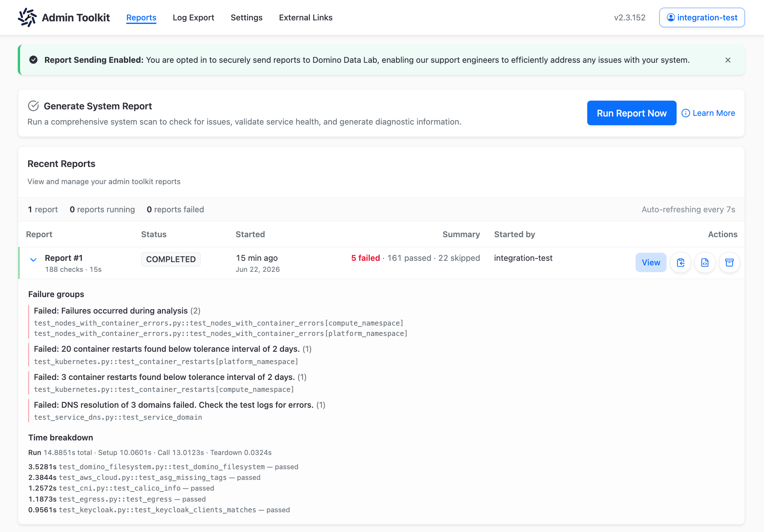Click 'Failed: DNS resolution of 3 domains' title

179,405
